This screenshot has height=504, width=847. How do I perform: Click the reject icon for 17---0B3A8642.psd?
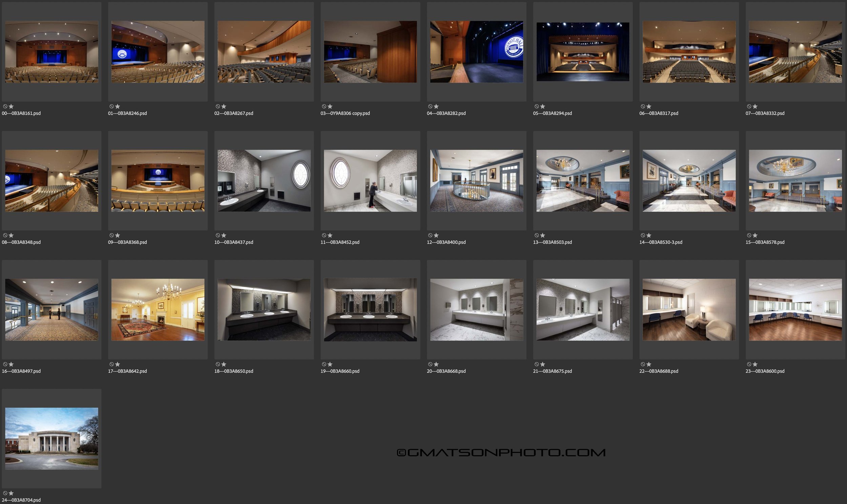[111, 364]
